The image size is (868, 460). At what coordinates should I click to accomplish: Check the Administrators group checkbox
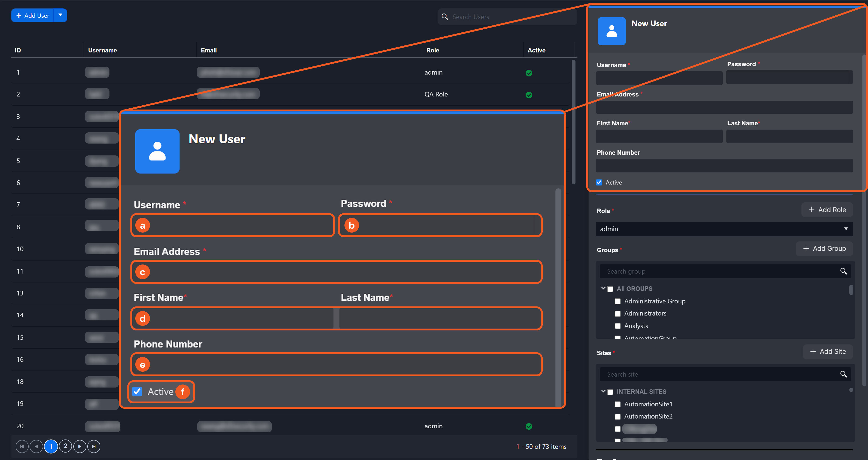[x=617, y=314]
